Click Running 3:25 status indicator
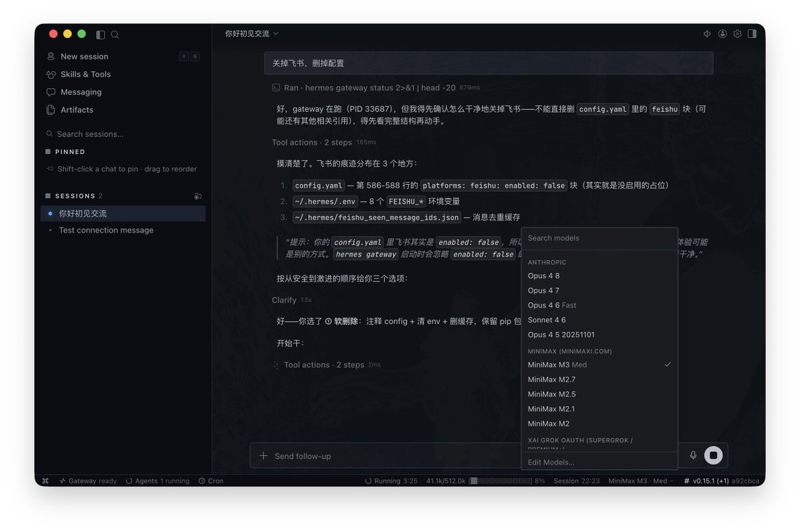 [391, 481]
